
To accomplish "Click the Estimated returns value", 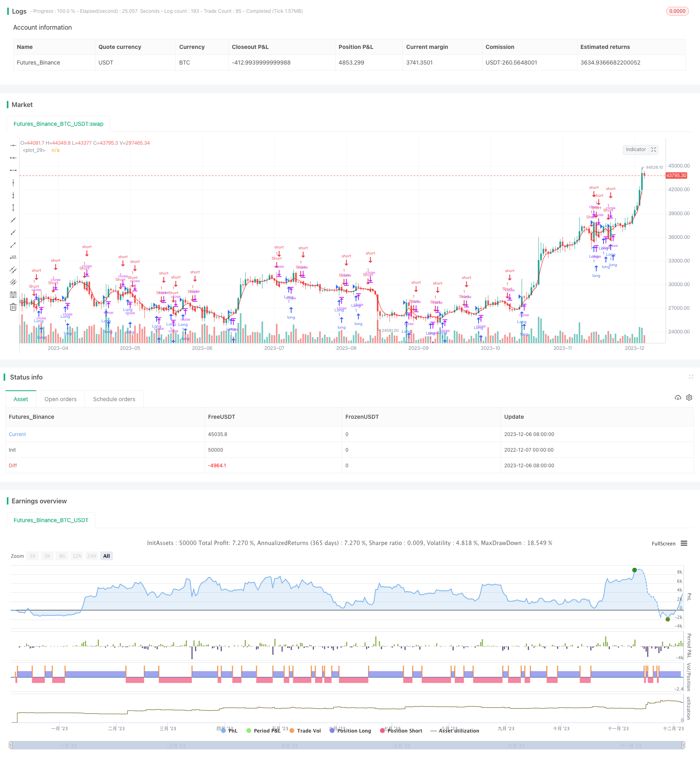I will coord(610,63).
